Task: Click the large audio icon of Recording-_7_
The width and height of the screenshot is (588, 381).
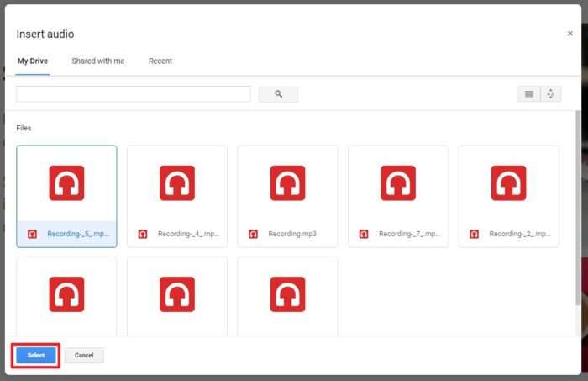Action: coord(398,183)
